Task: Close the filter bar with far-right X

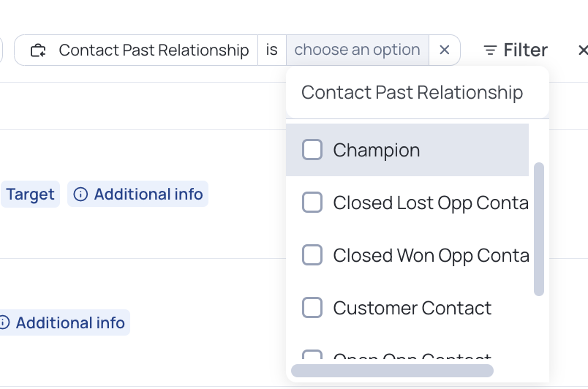Action: pos(583,50)
